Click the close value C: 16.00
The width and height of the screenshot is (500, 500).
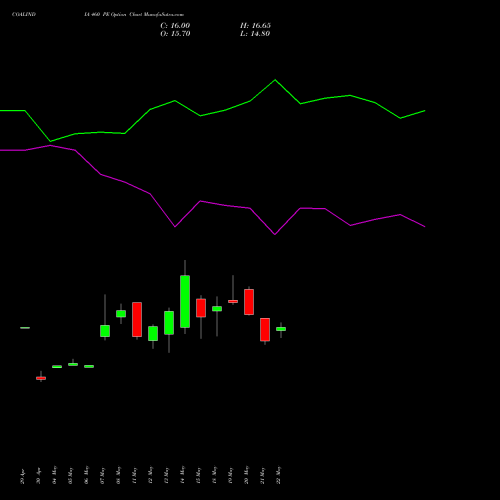tap(175, 26)
